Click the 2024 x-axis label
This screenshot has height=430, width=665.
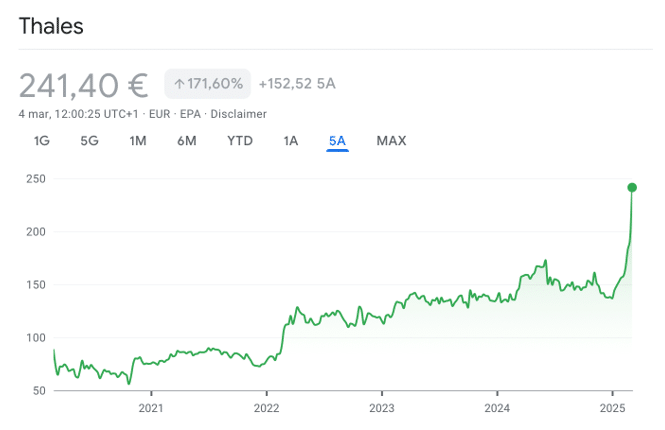[497, 408]
